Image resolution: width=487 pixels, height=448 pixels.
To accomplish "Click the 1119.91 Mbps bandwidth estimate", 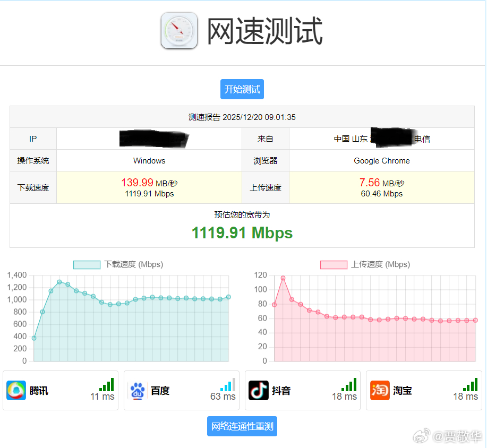I will pos(242,232).
